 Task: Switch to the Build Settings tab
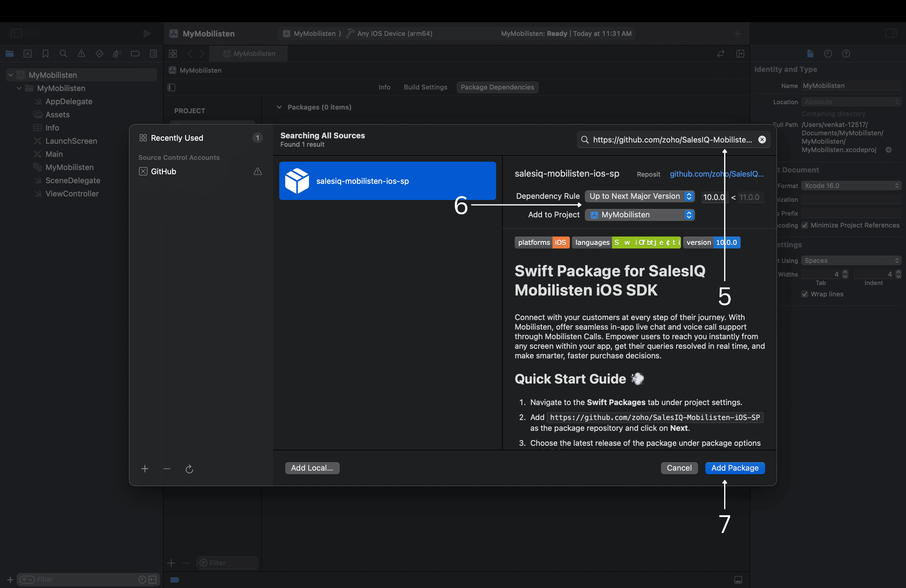pos(425,87)
